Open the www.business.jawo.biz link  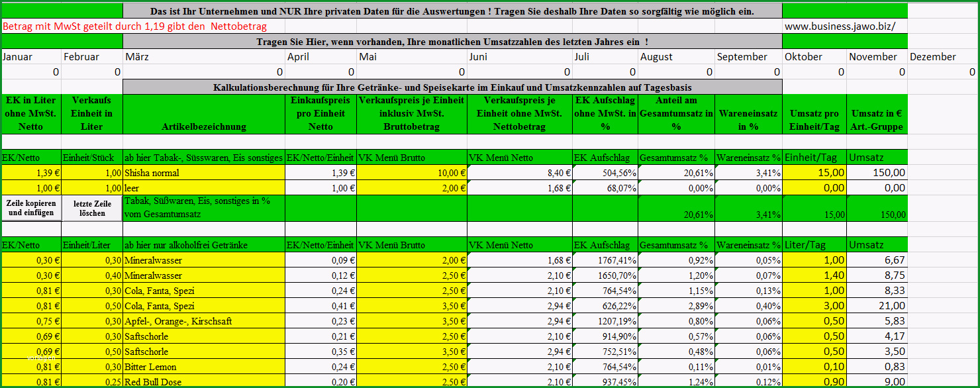point(840,26)
